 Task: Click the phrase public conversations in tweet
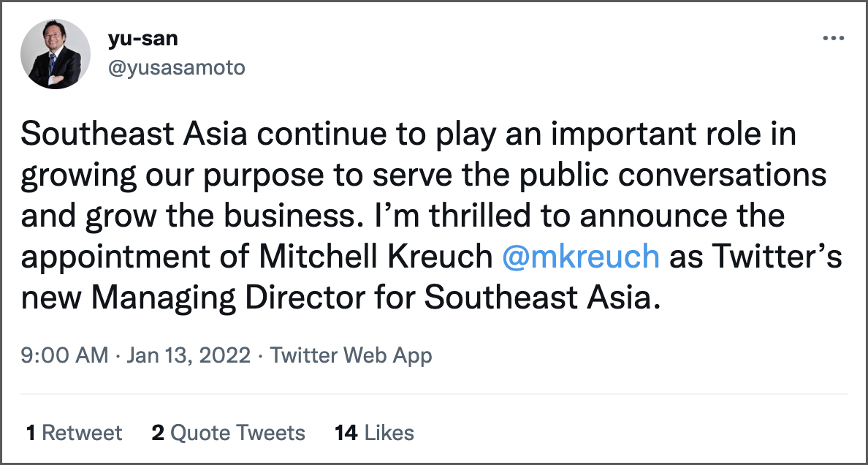[684, 176]
